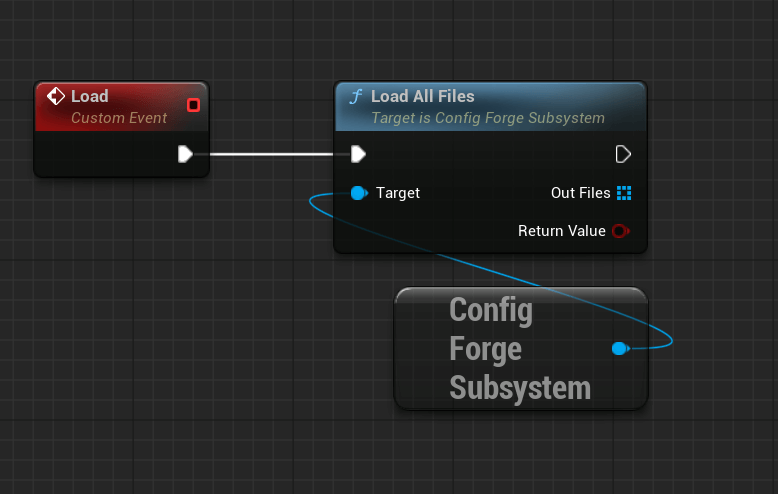Click Load All Files execution output pin
778x494 pixels.
[623, 154]
